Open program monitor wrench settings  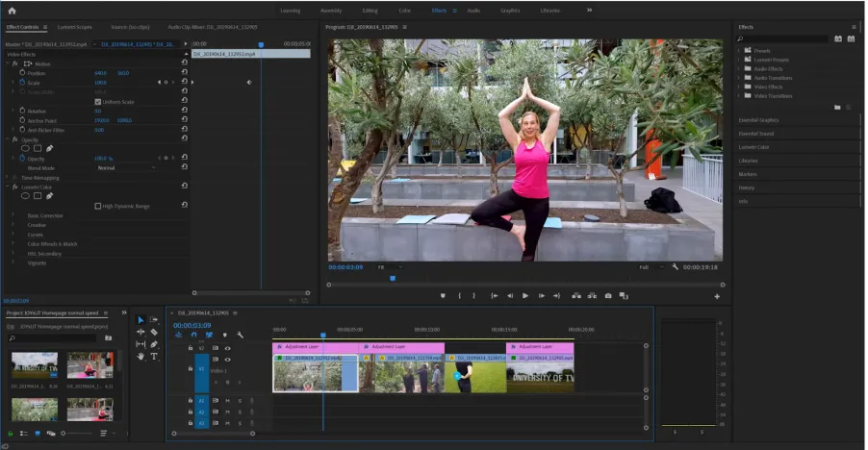tap(675, 267)
